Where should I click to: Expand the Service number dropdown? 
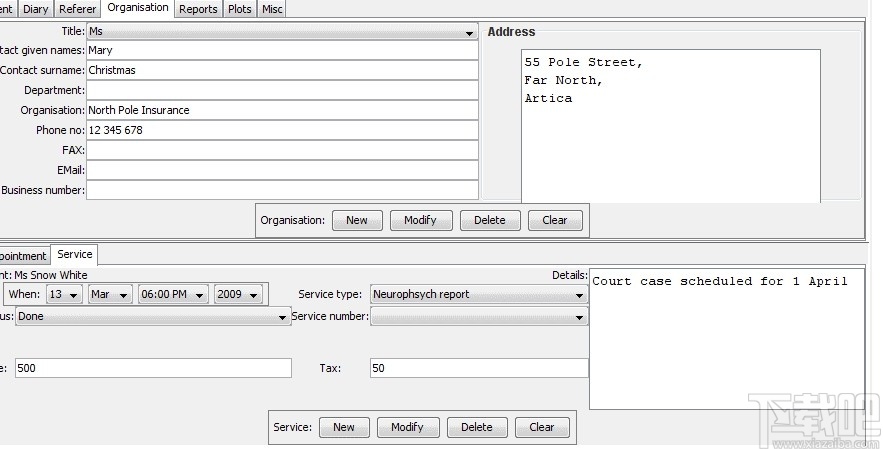tap(479, 317)
